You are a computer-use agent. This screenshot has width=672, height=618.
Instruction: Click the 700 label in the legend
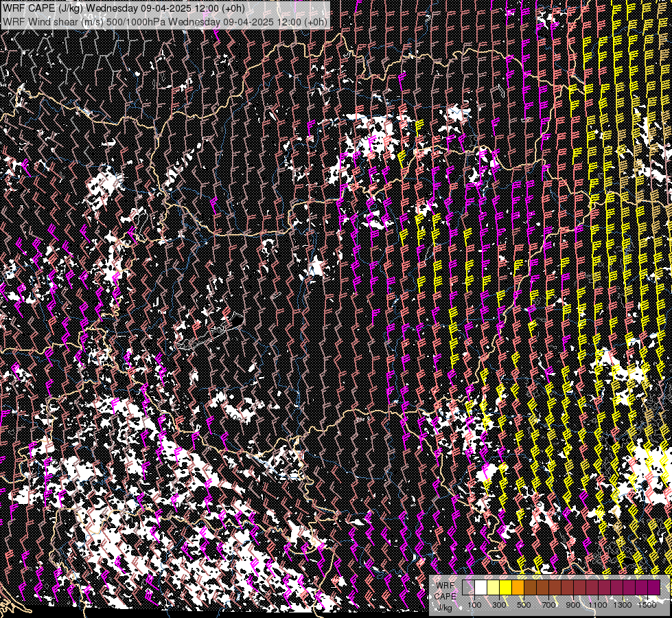[548, 605]
